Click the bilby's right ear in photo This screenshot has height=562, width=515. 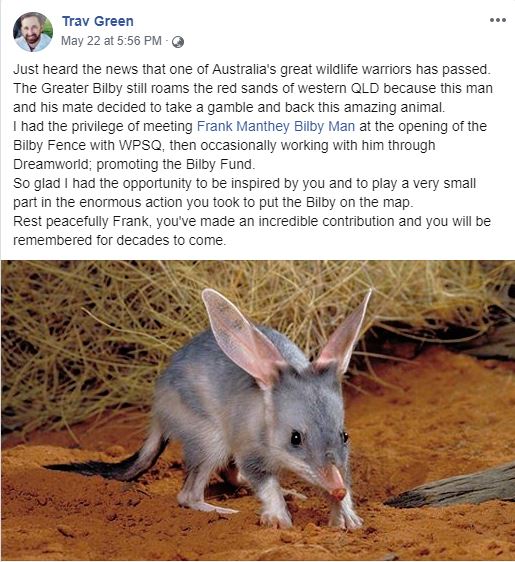coord(344,334)
